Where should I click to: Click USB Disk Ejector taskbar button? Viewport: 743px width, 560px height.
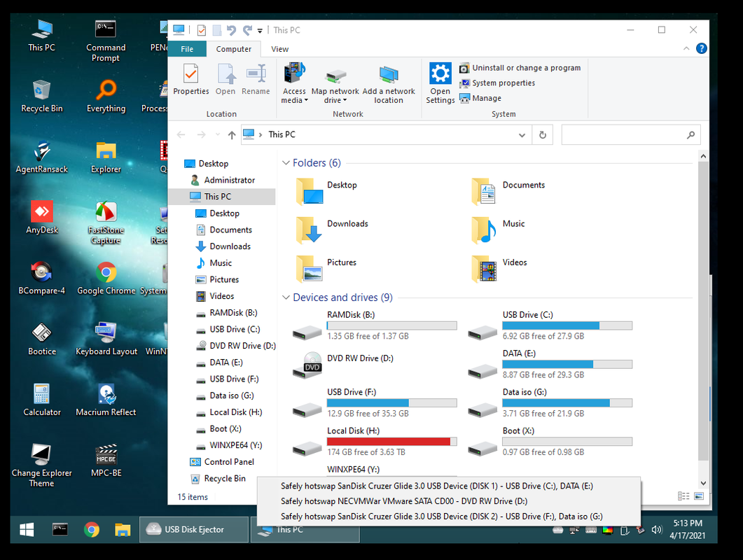tap(194, 530)
